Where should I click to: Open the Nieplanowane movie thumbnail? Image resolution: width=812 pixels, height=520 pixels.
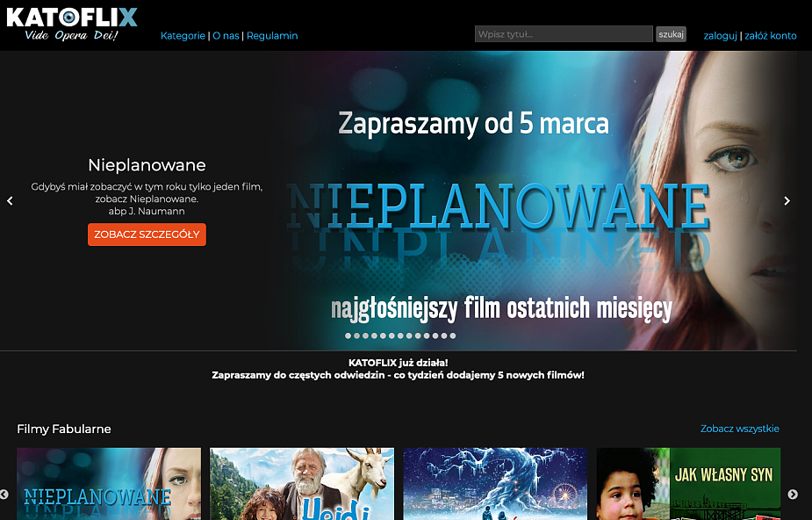point(109,484)
